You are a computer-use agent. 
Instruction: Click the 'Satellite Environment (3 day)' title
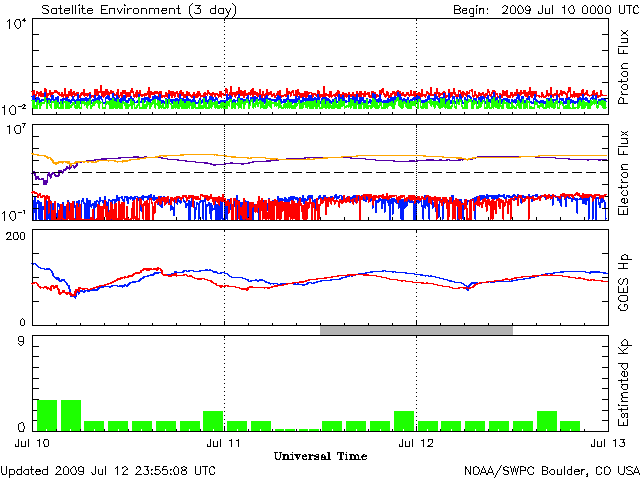point(139,10)
